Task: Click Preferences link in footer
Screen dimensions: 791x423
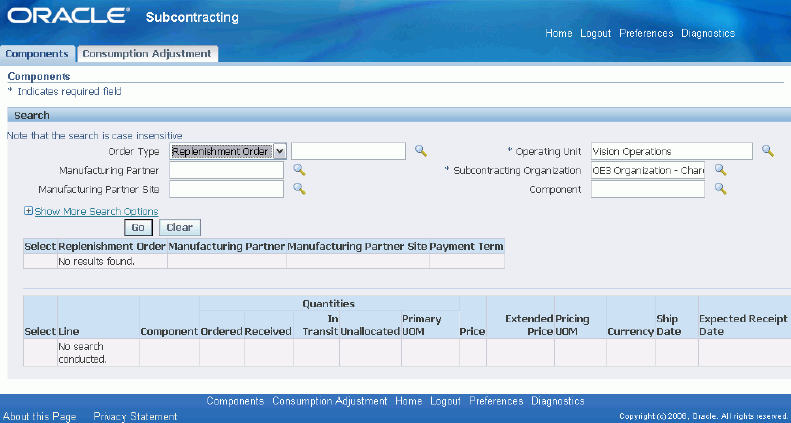Action: coord(496,401)
